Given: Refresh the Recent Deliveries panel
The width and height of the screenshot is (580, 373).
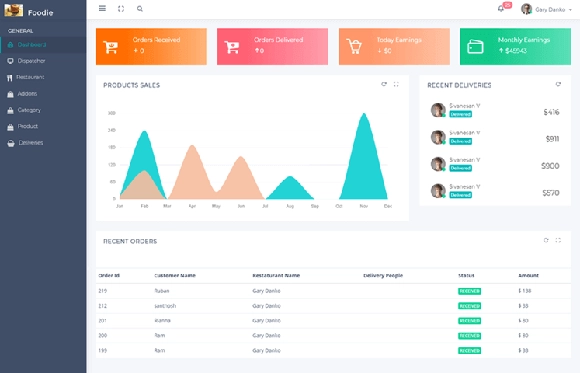Looking at the screenshot, I should click(x=558, y=84).
